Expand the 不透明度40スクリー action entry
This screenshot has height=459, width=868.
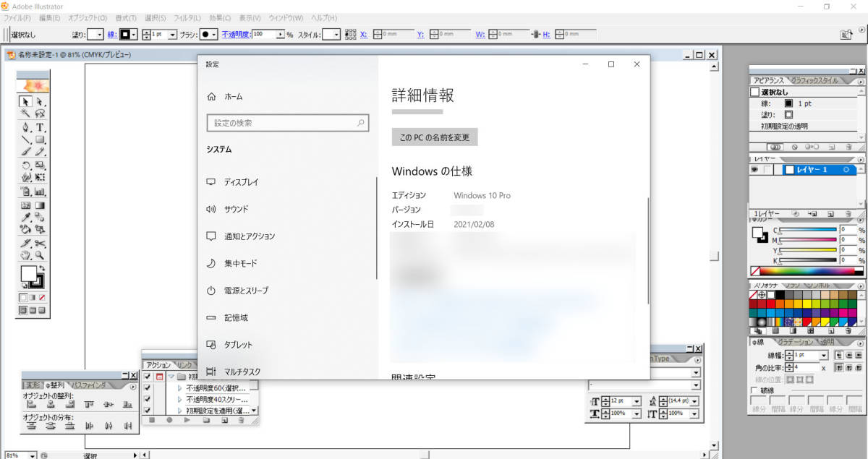point(179,400)
